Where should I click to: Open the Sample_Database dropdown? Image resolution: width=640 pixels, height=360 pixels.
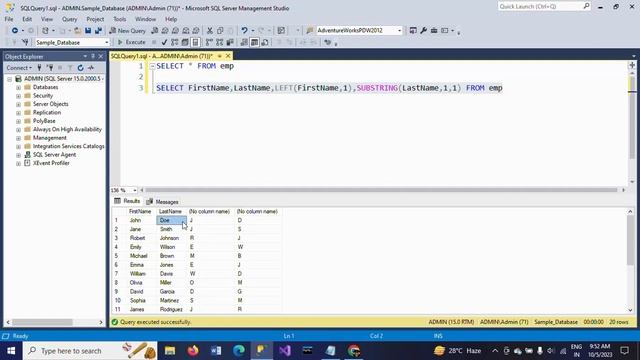tap(72, 42)
